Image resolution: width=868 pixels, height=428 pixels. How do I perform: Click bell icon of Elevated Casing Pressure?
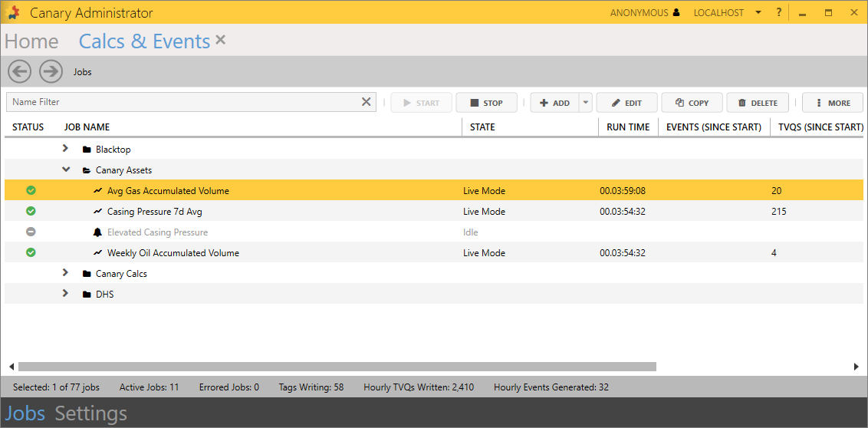coord(98,232)
